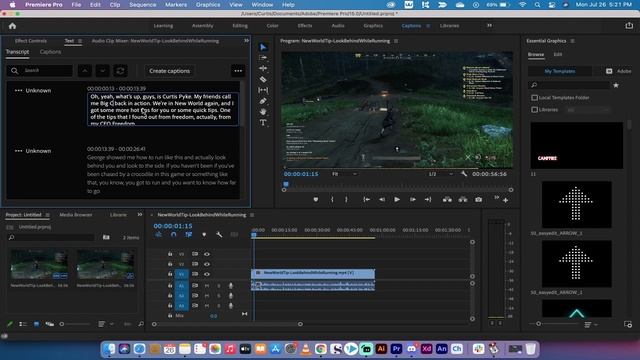640x360 pixels.
Task: Click Mark In button in Program monitor
Action: click(332, 200)
